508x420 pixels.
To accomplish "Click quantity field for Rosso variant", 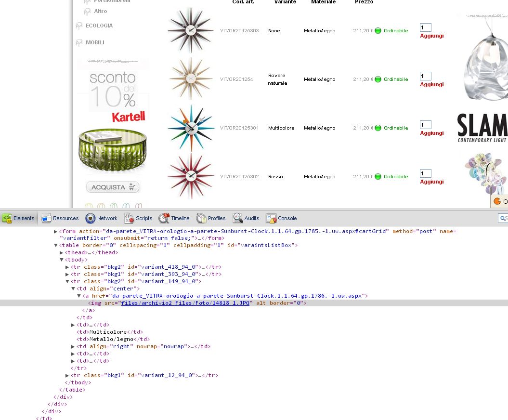I will click(x=425, y=173).
